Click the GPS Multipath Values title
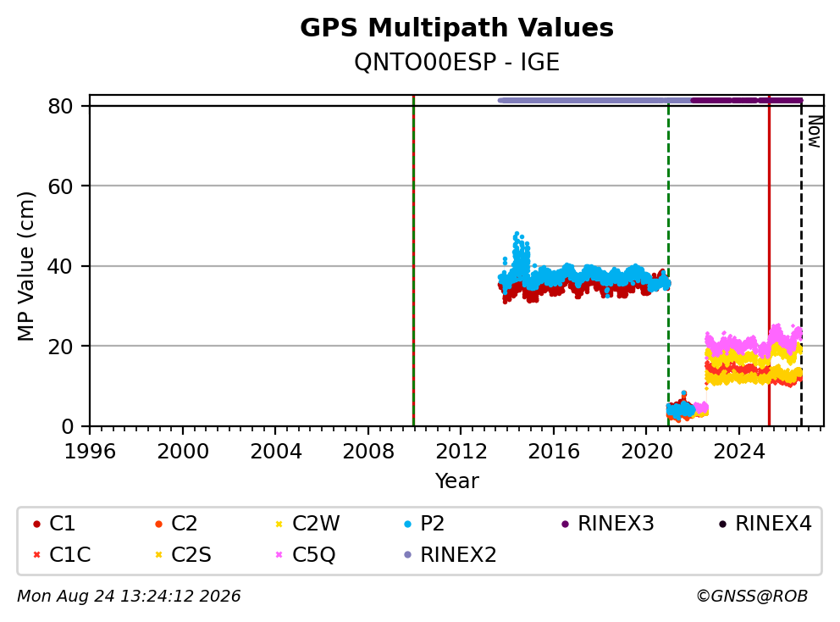The width and height of the screenshot is (840, 622). pos(456,28)
